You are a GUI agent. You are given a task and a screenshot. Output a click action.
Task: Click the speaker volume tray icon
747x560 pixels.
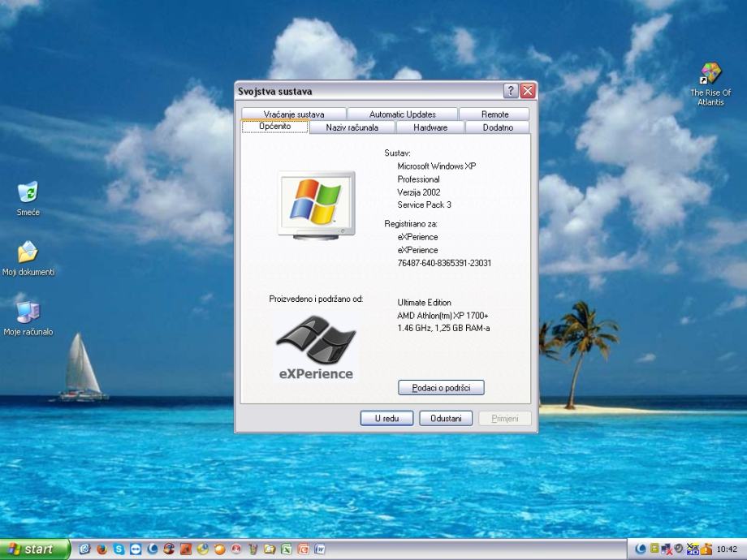point(679,548)
